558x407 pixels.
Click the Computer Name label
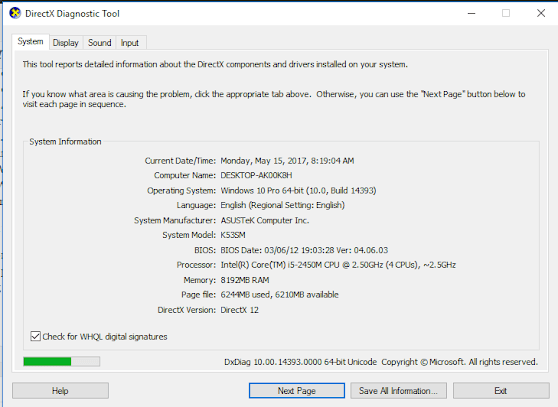pos(185,175)
